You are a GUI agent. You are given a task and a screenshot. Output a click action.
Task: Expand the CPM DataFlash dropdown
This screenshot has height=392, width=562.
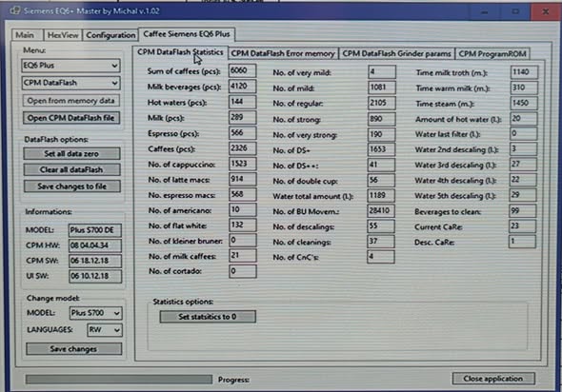coord(70,83)
